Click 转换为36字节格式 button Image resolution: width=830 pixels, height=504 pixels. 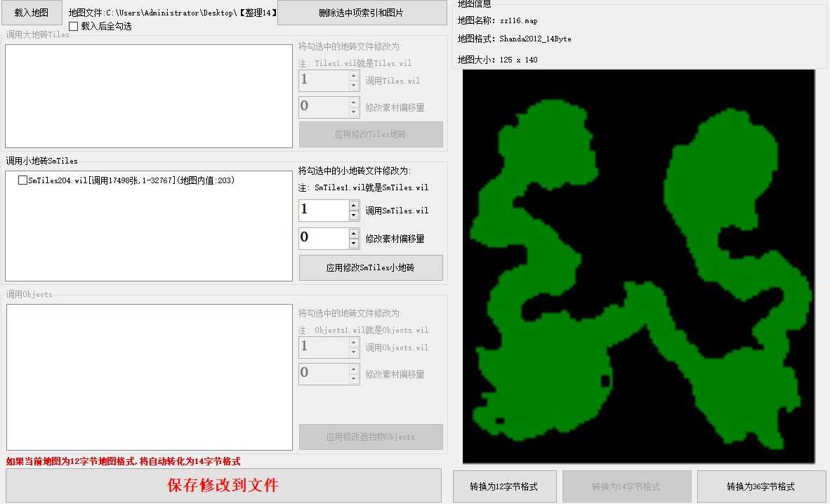point(760,486)
